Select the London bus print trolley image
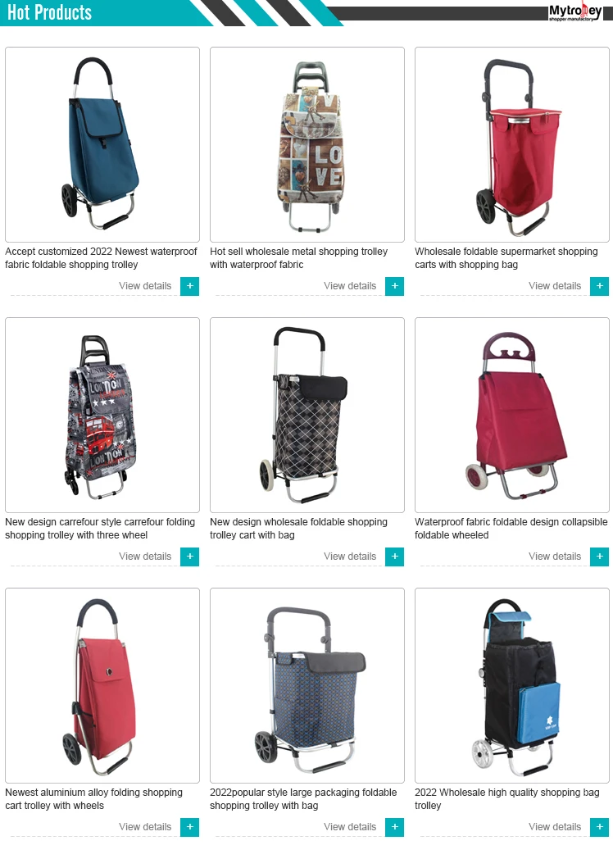This screenshot has height=868, width=613. tap(102, 416)
